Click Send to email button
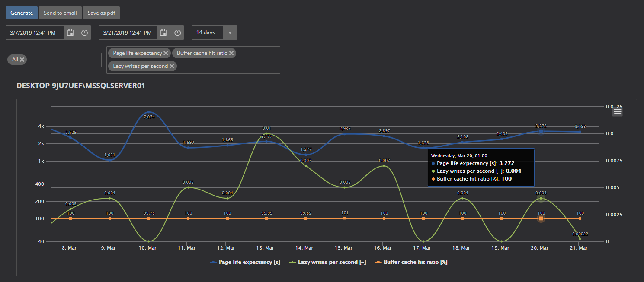 point(60,13)
